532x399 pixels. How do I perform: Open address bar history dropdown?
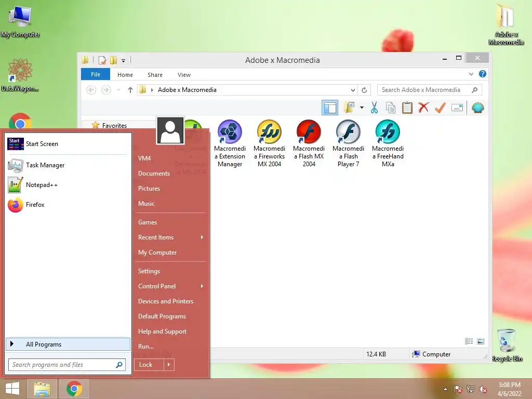click(353, 90)
